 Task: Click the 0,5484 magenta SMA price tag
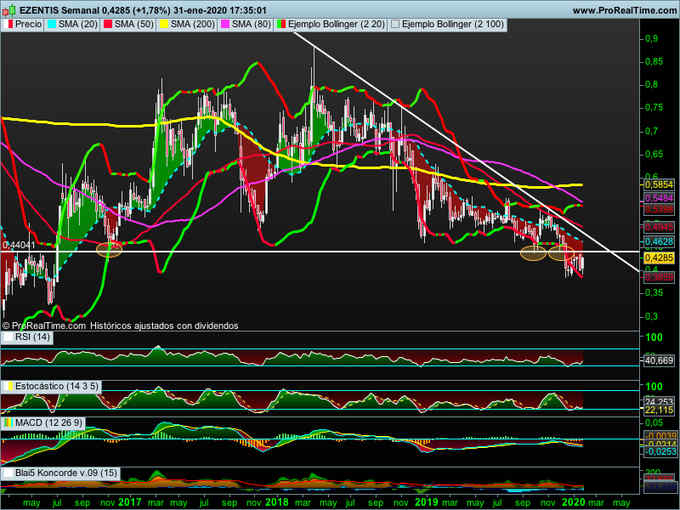click(x=659, y=198)
